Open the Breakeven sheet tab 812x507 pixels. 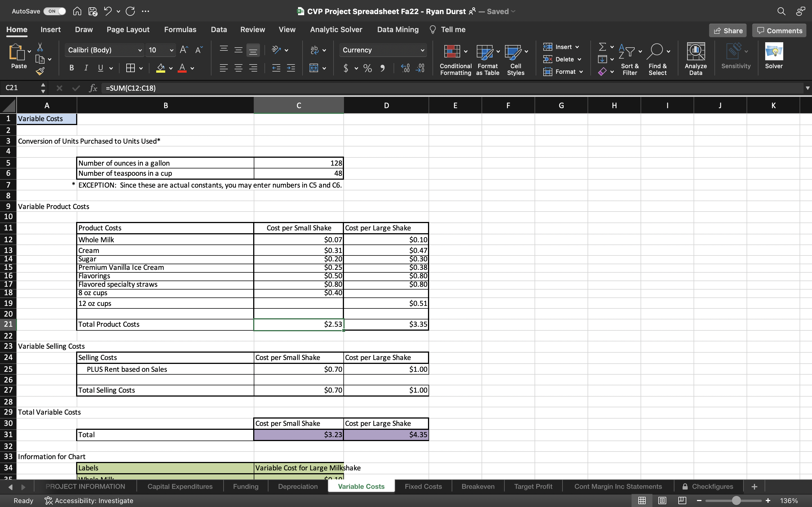[478, 486]
